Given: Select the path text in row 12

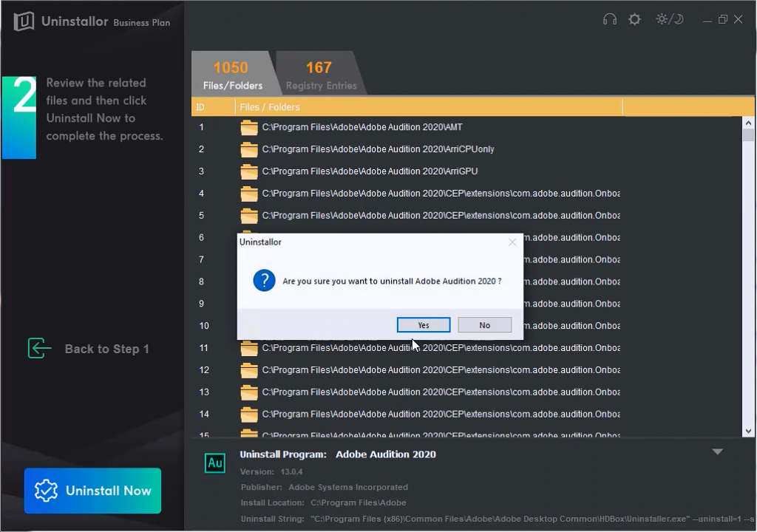Looking at the screenshot, I should pyautogui.click(x=441, y=369).
